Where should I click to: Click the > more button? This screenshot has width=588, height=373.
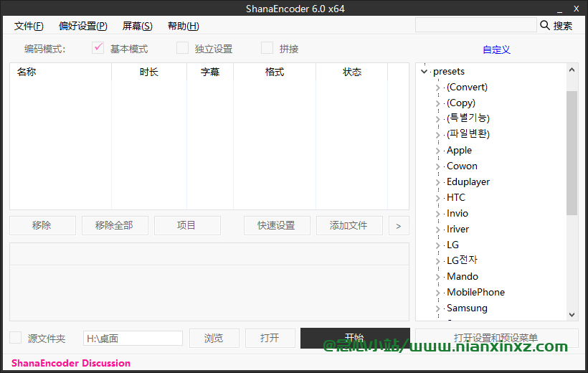399,225
